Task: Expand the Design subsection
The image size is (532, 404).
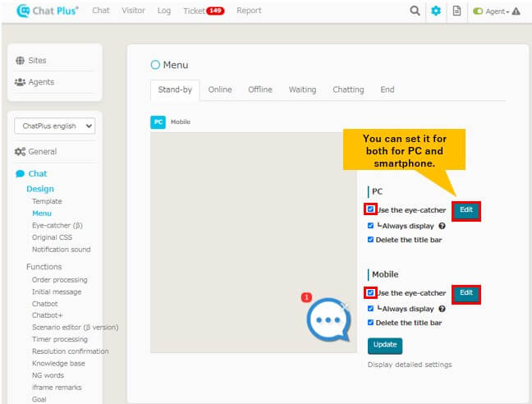Action: tap(40, 189)
